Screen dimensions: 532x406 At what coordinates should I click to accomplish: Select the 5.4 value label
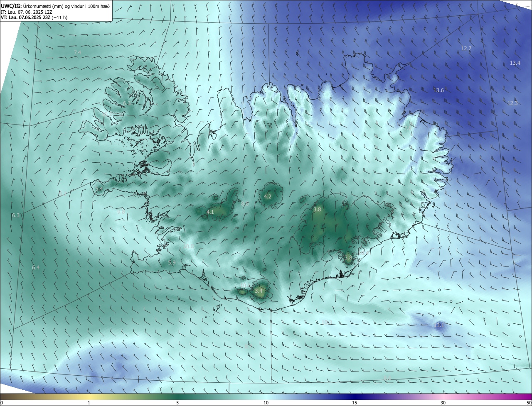point(99,189)
